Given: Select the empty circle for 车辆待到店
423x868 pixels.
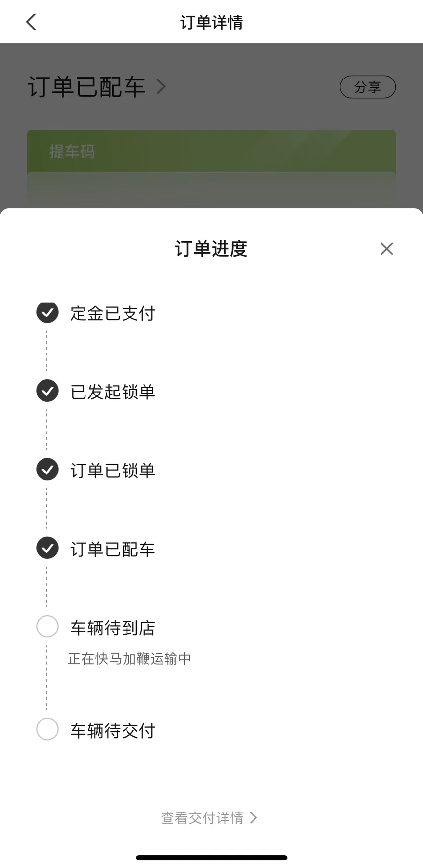Looking at the screenshot, I should pyautogui.click(x=47, y=627).
